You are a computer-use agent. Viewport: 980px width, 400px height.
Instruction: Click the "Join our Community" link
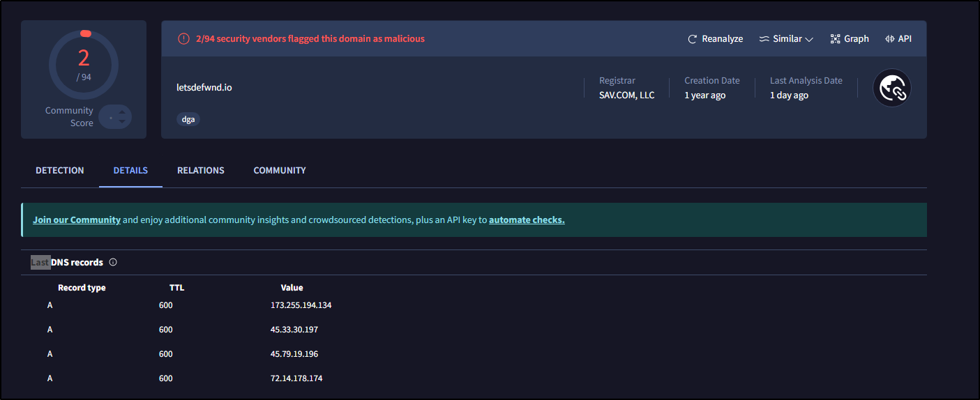[x=77, y=220]
